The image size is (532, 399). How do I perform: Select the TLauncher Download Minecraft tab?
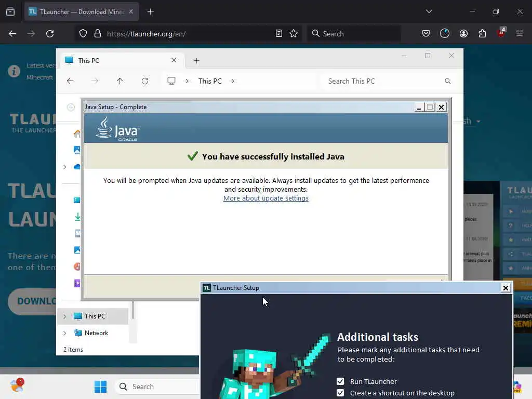82,12
